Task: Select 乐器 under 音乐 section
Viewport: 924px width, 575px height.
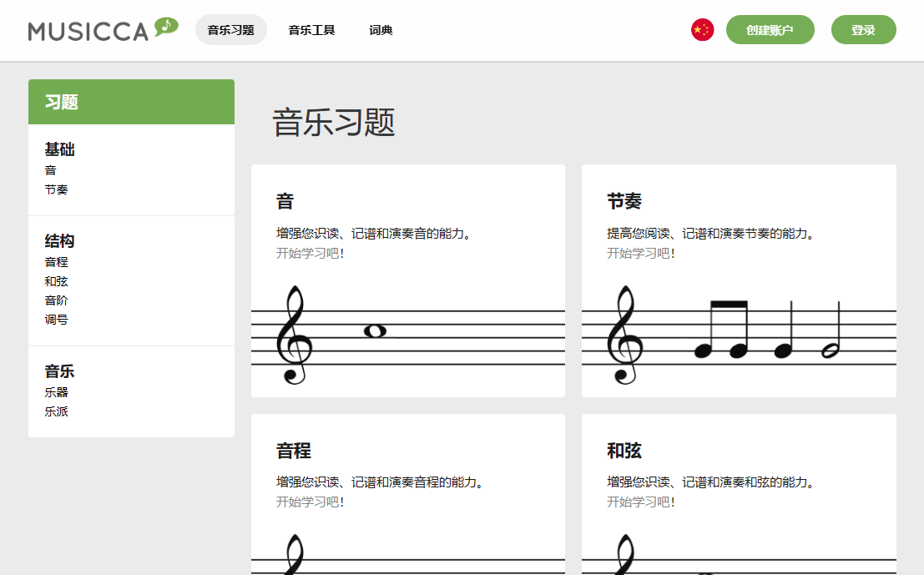Action: click(x=55, y=392)
